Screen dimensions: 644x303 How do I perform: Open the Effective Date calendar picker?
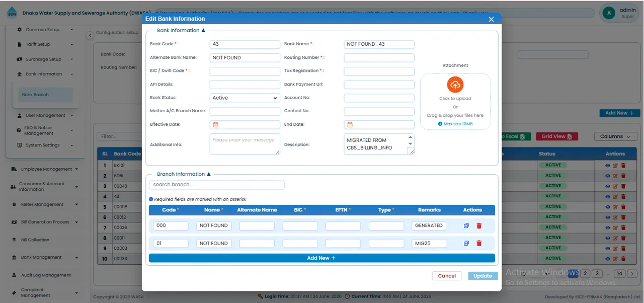[216, 124]
